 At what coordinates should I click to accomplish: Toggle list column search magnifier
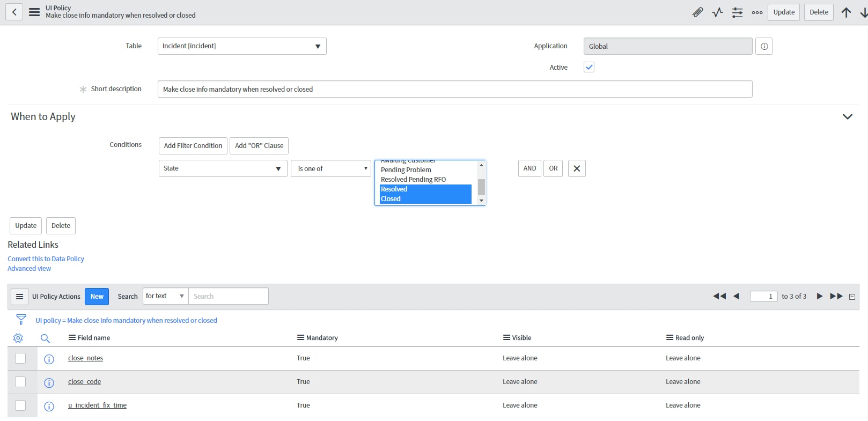pos(45,338)
